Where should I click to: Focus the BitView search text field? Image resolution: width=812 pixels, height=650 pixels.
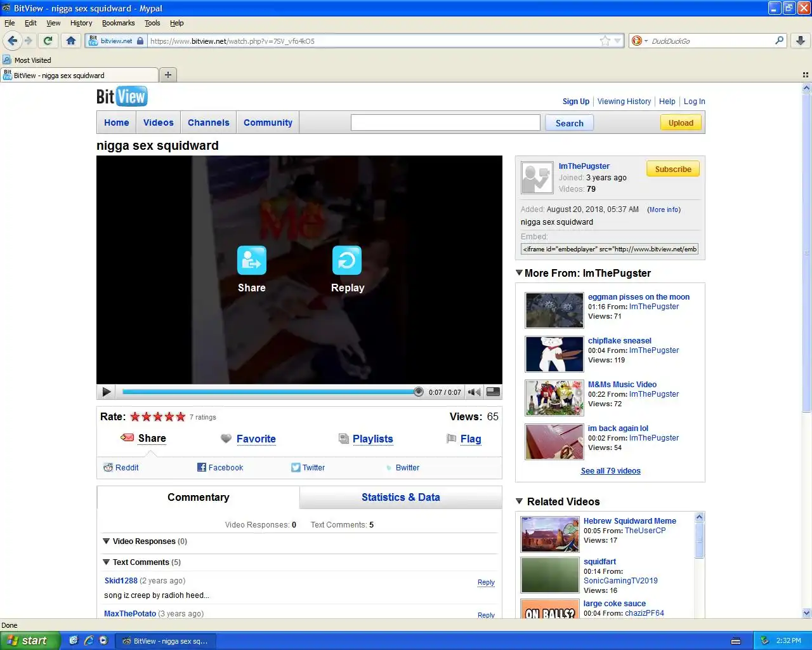[445, 123]
